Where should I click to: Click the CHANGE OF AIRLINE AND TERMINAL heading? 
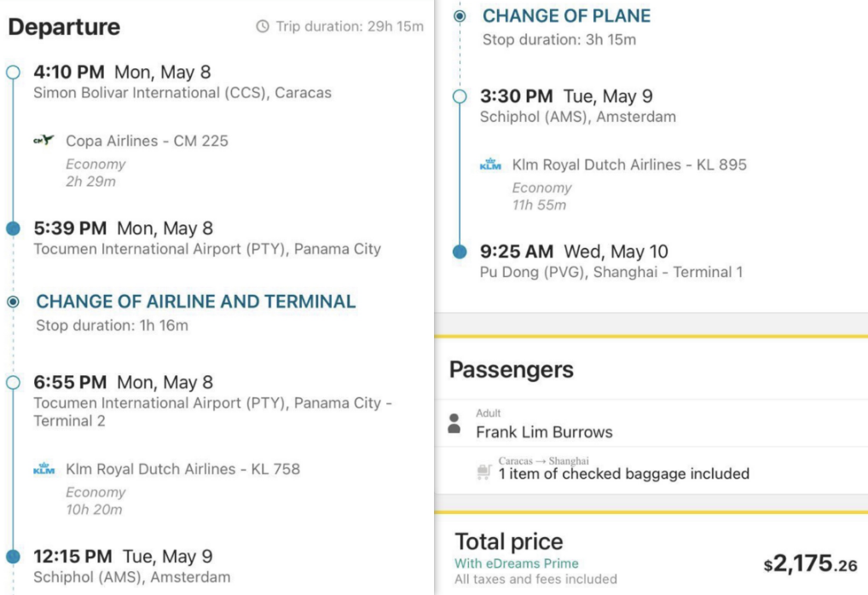point(196,302)
